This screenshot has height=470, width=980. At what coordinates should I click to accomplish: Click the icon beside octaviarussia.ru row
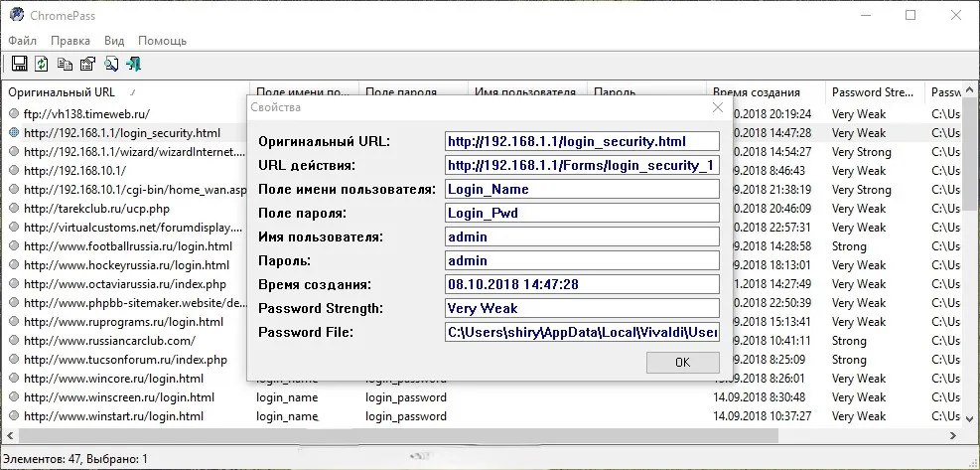pyautogui.click(x=14, y=283)
